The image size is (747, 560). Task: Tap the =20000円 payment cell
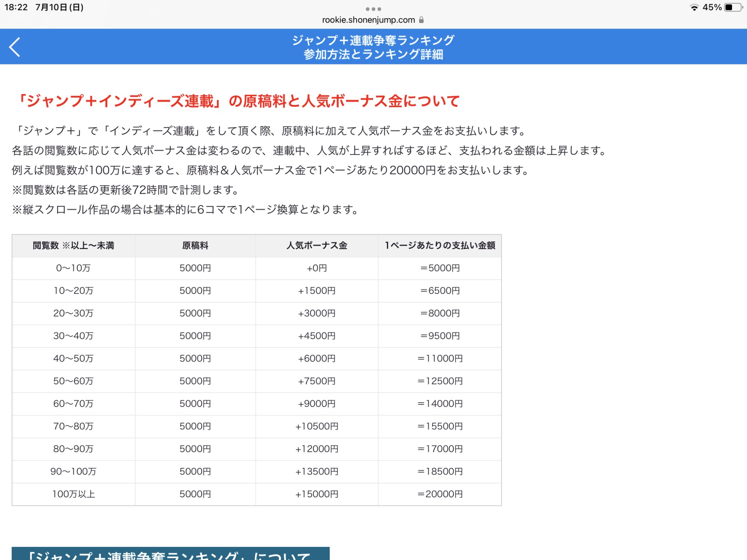pyautogui.click(x=440, y=494)
